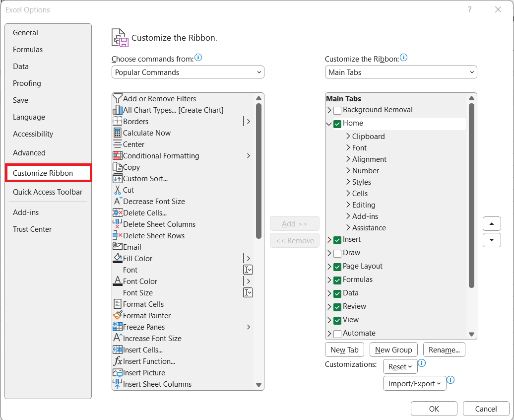Expand the Alignment group
This screenshot has width=514, height=420.
(348, 159)
